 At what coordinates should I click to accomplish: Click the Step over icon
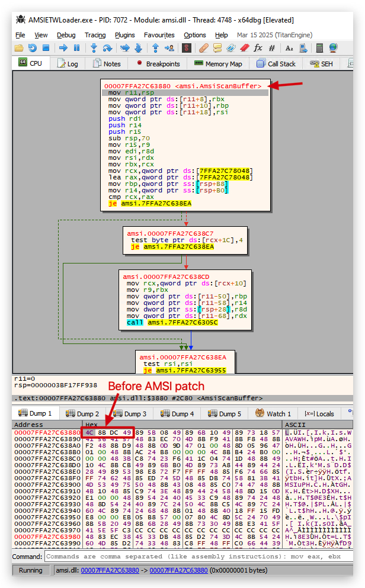(107, 48)
